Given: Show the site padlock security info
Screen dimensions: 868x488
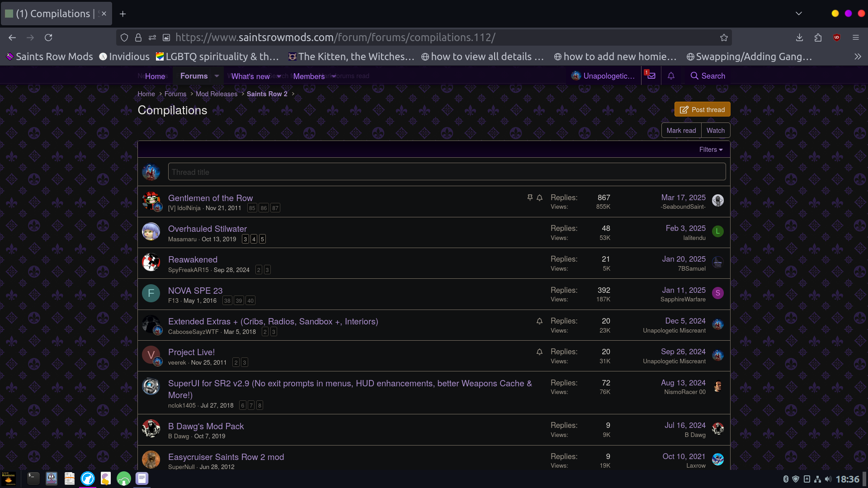Looking at the screenshot, I should coord(138,38).
